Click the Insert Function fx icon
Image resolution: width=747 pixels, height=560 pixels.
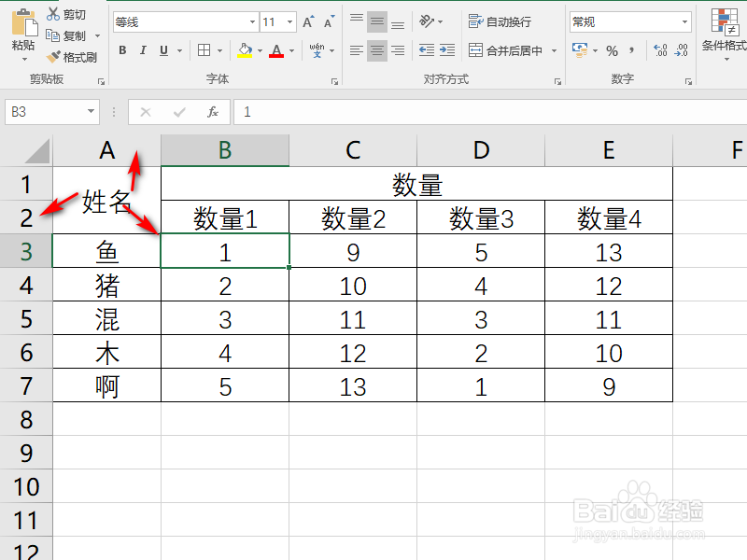pos(213,112)
